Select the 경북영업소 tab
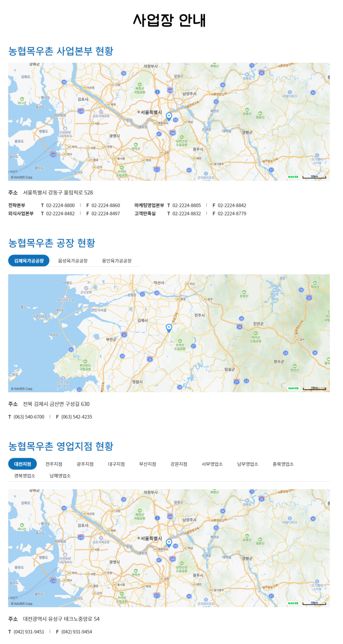343x644 pixels. (x=24, y=475)
